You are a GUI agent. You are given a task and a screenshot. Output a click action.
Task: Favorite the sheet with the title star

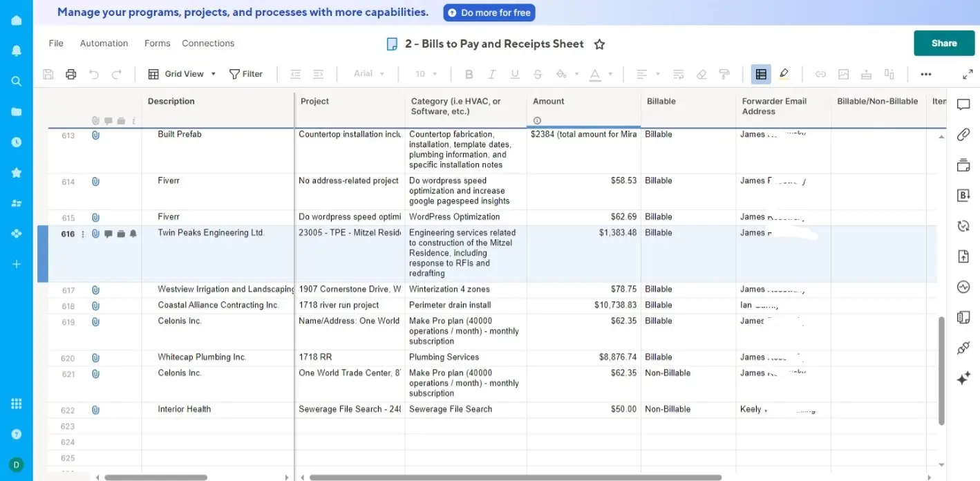599,44
